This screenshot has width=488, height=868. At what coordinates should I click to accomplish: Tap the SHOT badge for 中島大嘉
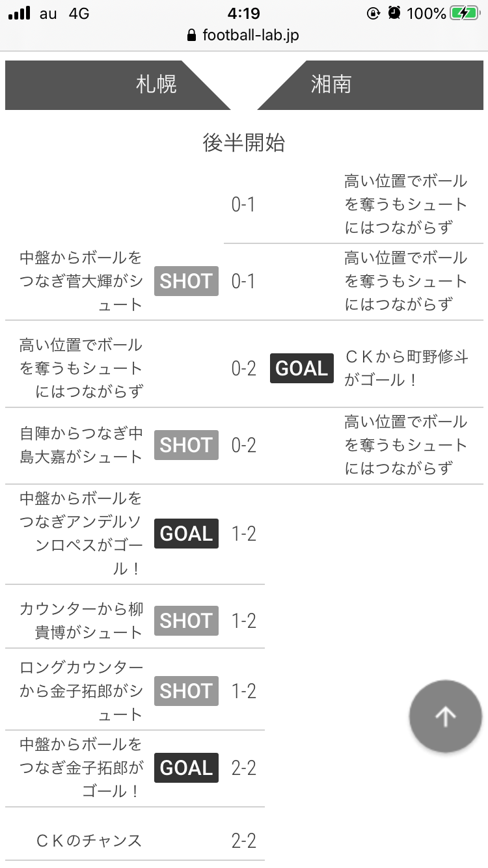[186, 445]
